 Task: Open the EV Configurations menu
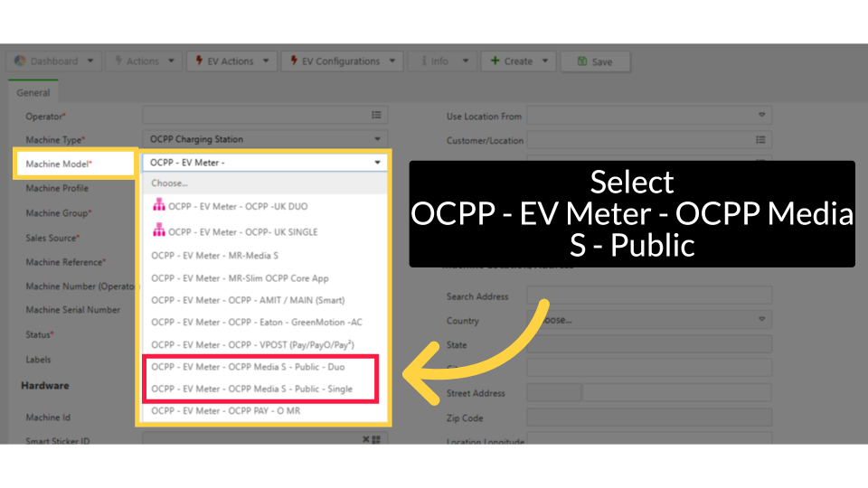(342, 61)
